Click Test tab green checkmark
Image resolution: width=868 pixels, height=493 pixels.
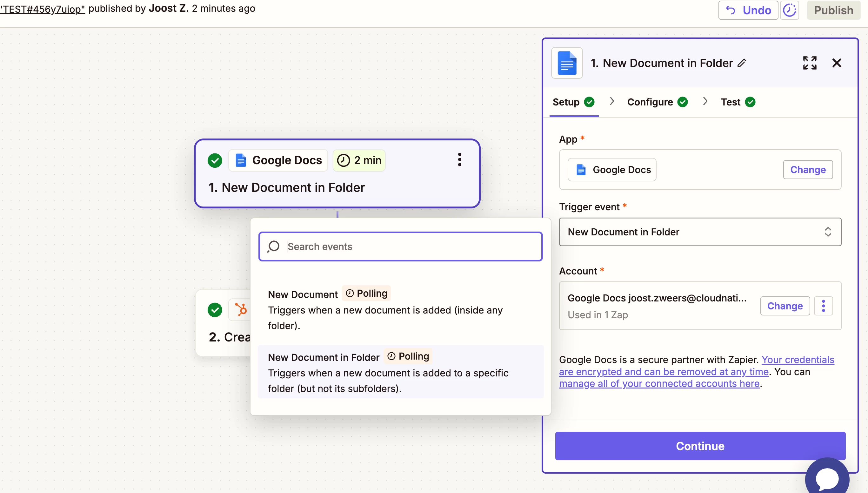[750, 102]
